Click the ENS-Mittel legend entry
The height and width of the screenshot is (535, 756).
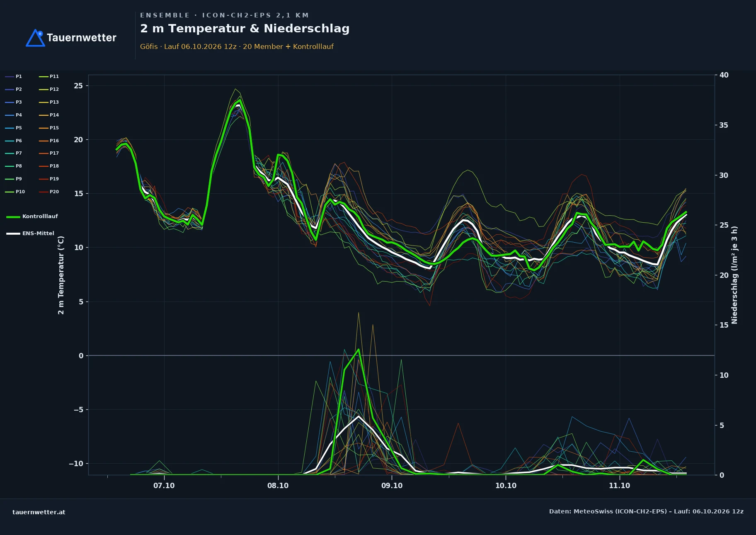(x=30, y=233)
